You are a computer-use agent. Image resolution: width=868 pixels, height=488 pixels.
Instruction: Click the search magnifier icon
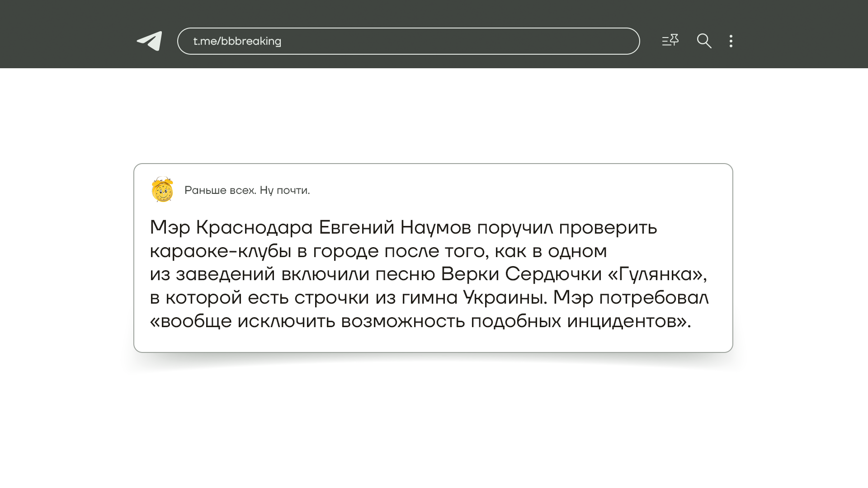704,41
